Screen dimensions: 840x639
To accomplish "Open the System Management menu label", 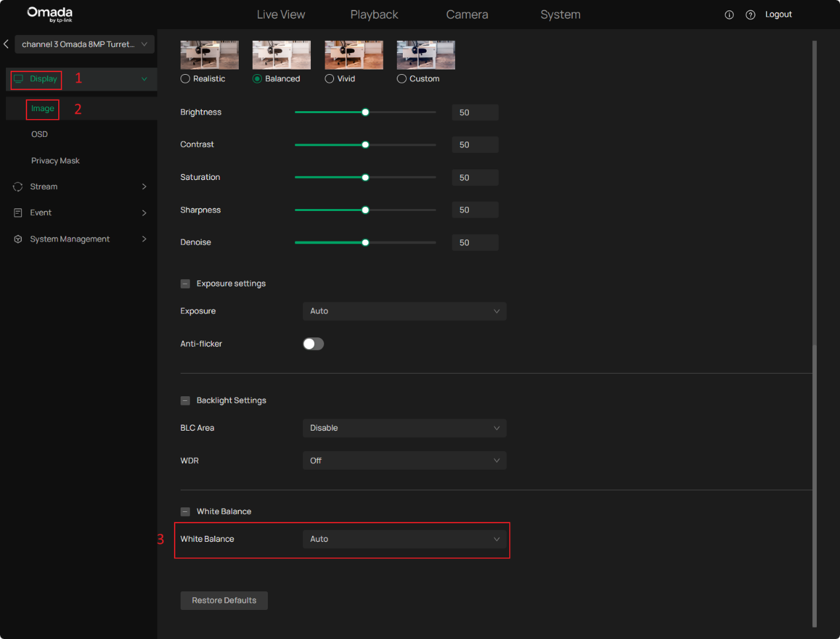I will point(70,239).
